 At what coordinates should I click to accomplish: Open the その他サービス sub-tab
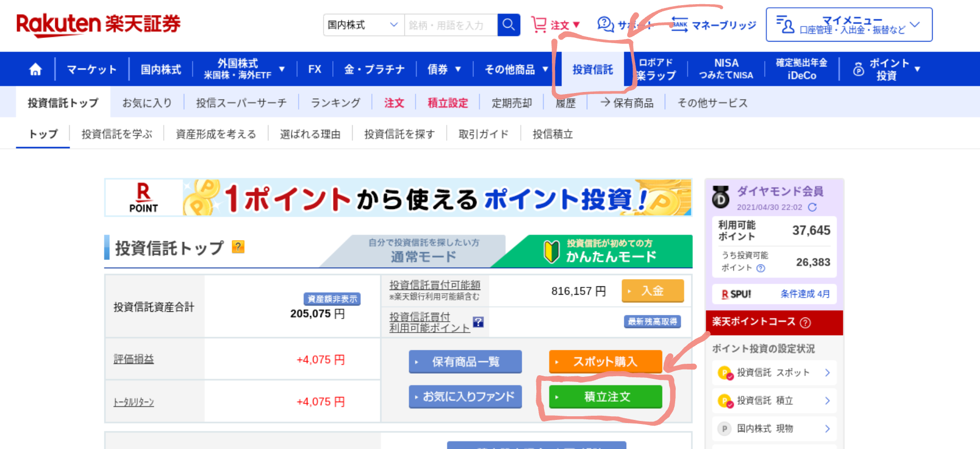point(713,103)
